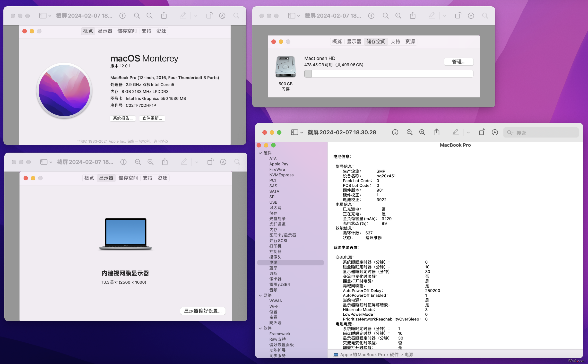This screenshot has width=588, height=364.
Task: Open the markup pen in front 18.30.28 window
Action: (x=456, y=132)
